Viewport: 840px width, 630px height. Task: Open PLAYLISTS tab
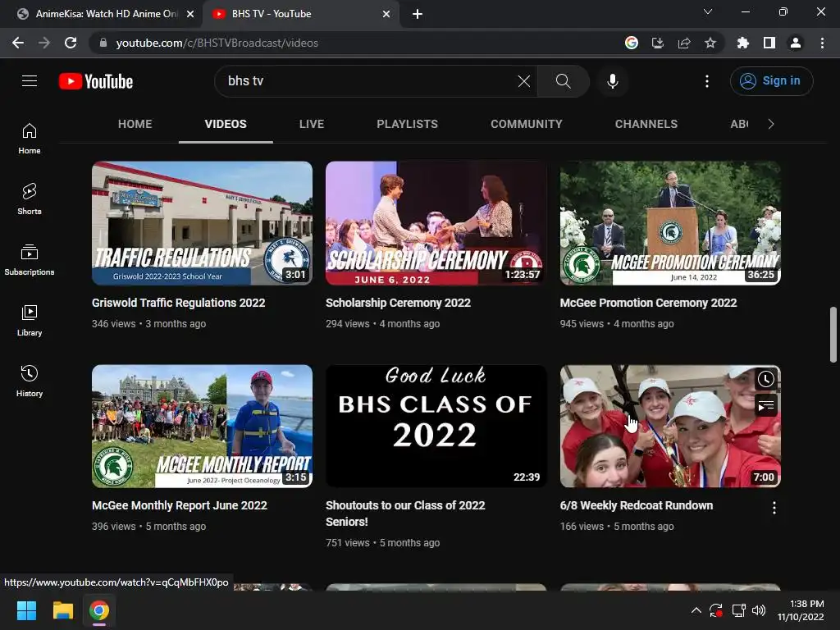[x=407, y=125]
